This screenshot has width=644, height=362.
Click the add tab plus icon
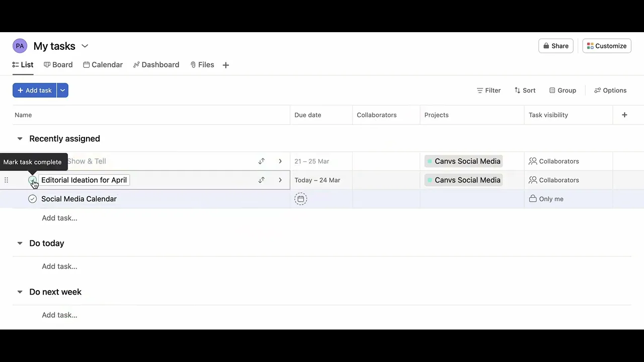pos(226,65)
